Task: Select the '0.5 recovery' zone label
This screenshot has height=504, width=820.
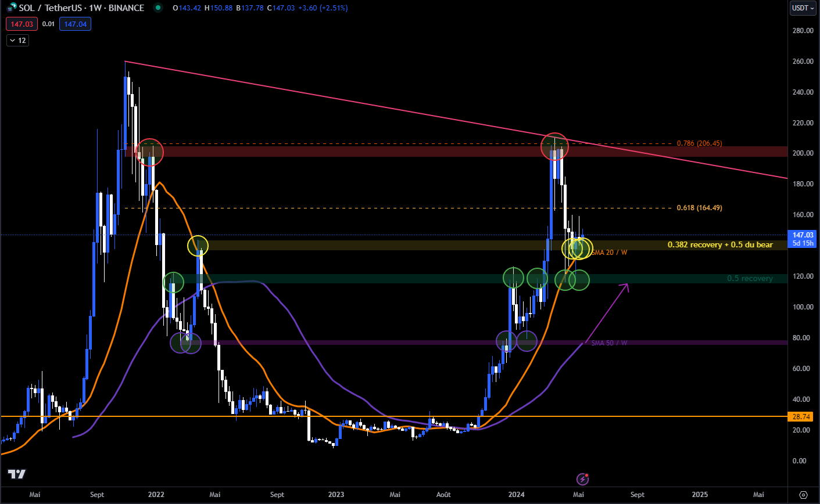Action: point(750,279)
